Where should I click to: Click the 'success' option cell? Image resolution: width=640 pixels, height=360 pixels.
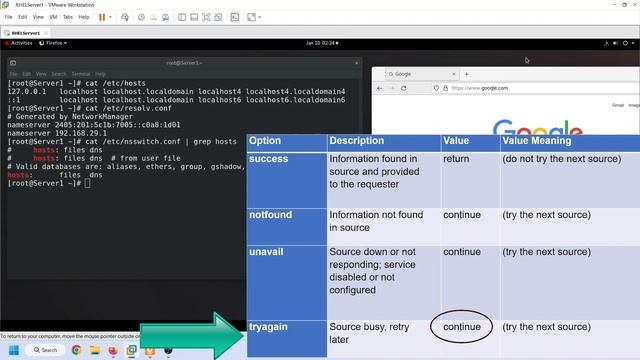(x=287, y=180)
